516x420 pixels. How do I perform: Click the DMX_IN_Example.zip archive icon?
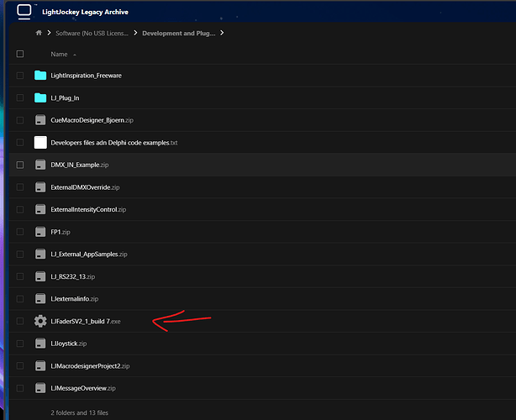(40, 165)
